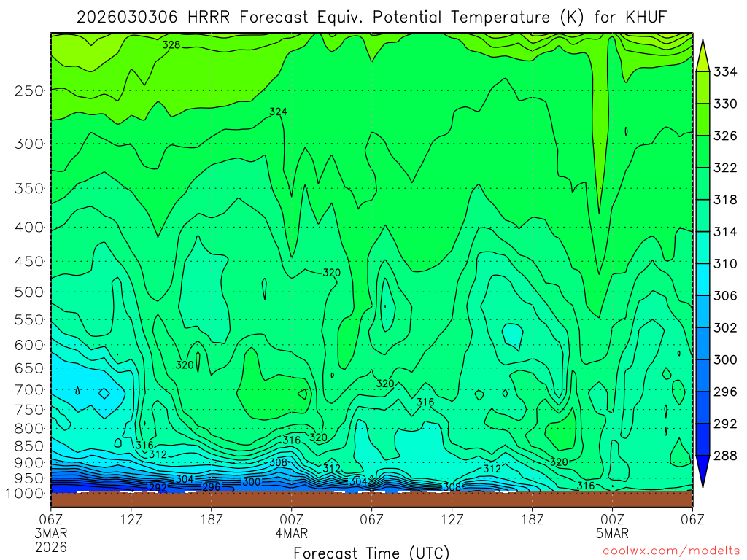Click the Forecast Time (UTC) axis title

tap(371, 553)
